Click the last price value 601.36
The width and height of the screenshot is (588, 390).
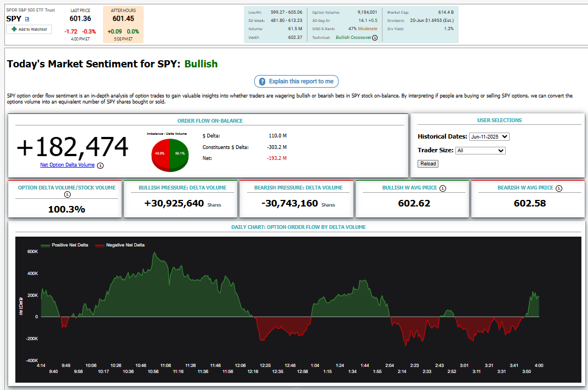tap(80, 19)
